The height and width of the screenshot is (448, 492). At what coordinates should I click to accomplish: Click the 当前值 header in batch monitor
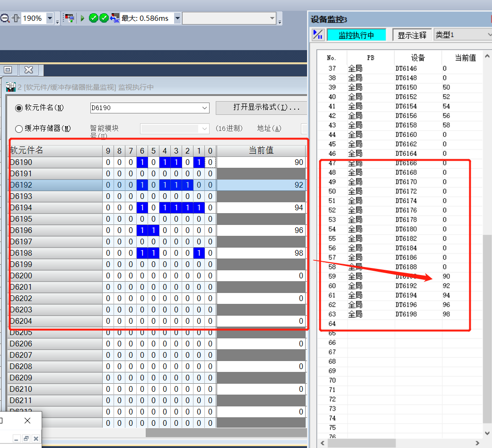pos(261,151)
